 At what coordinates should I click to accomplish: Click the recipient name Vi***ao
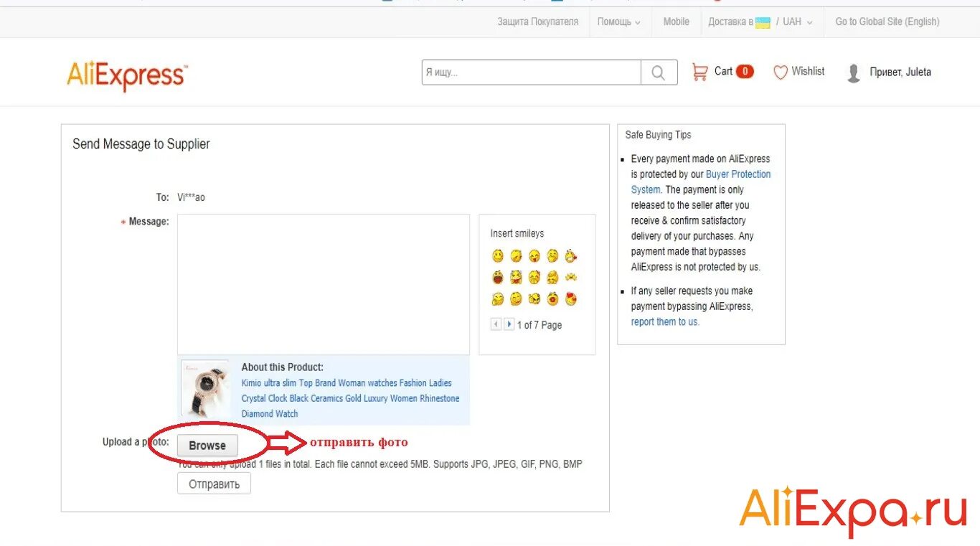click(191, 197)
